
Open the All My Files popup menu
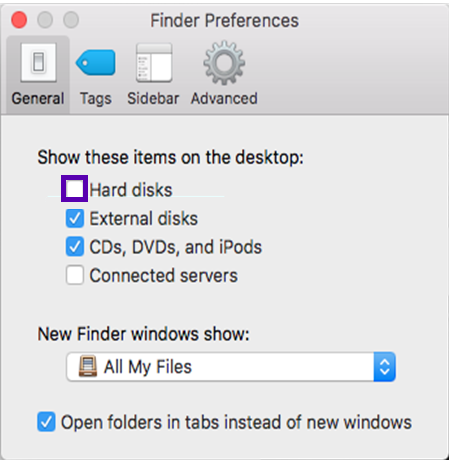(x=231, y=366)
